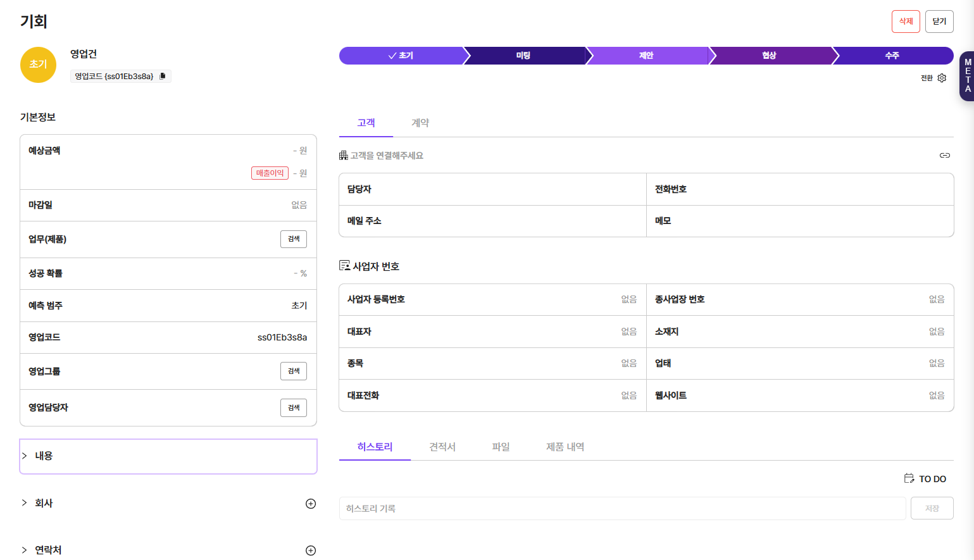Open pipeline stage settings gear icon
Image resolution: width=974 pixels, height=560 pixels.
942,78
